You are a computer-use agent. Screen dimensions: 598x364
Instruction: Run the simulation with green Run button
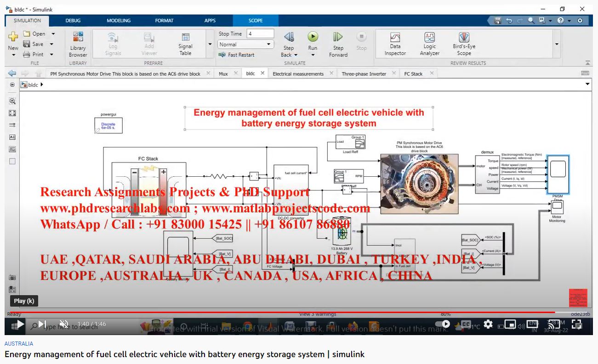[x=313, y=37]
